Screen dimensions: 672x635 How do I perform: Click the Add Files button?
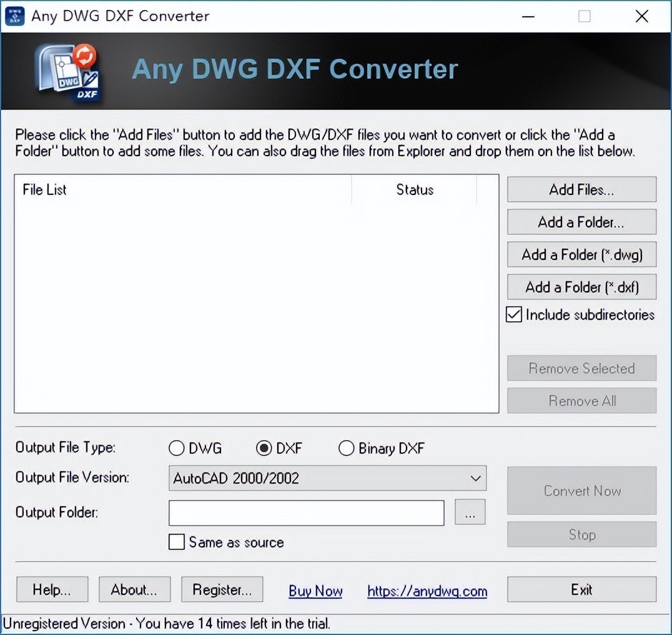click(581, 189)
